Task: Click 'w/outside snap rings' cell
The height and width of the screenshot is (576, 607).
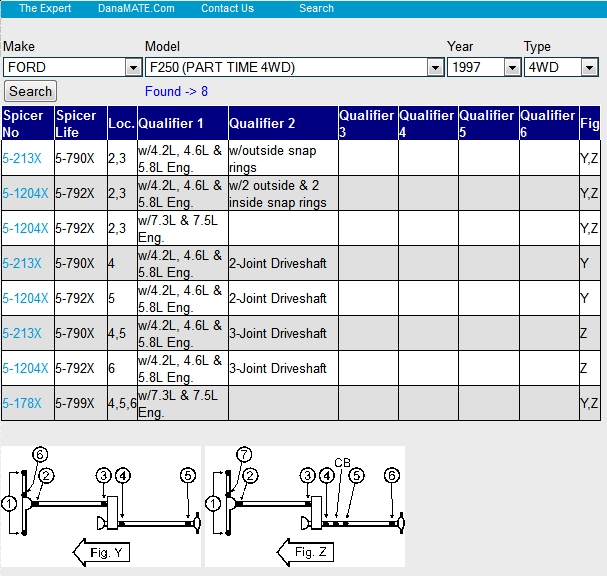Action: [283, 158]
